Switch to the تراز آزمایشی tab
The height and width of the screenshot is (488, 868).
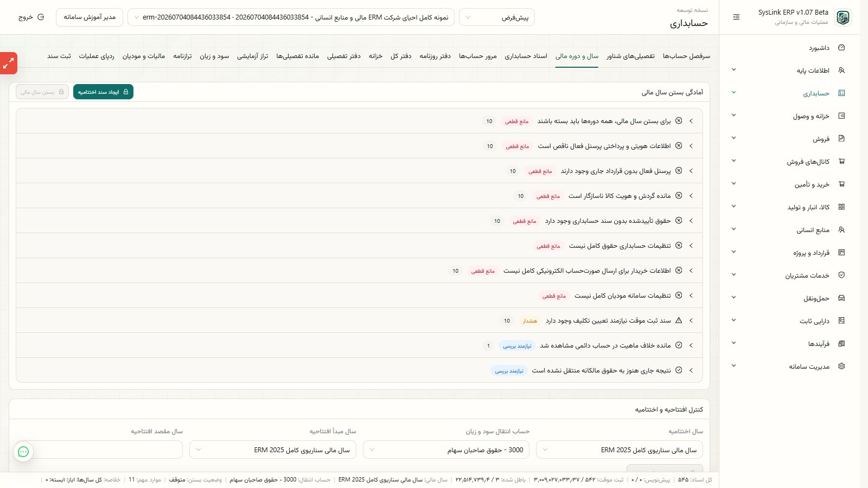[253, 56]
